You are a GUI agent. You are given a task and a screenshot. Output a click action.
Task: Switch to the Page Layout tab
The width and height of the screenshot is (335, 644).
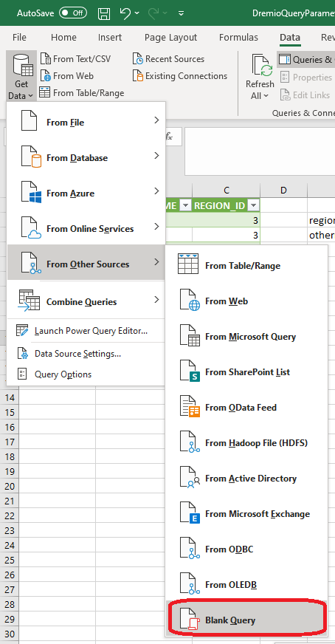170,38
